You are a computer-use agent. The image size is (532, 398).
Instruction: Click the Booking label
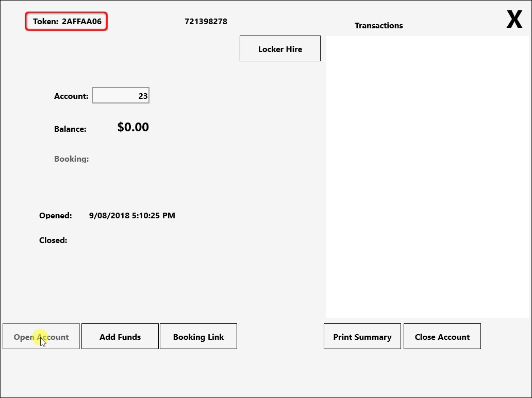click(x=71, y=159)
